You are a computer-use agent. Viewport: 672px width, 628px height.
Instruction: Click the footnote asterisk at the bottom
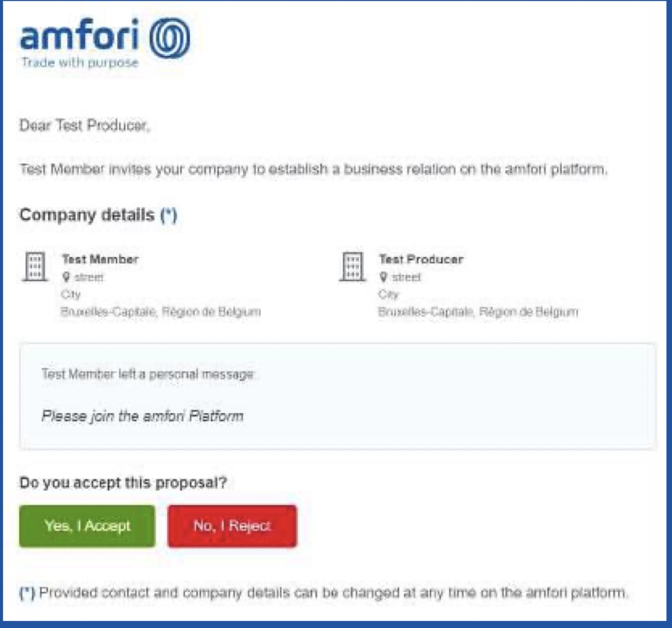pos(27,593)
